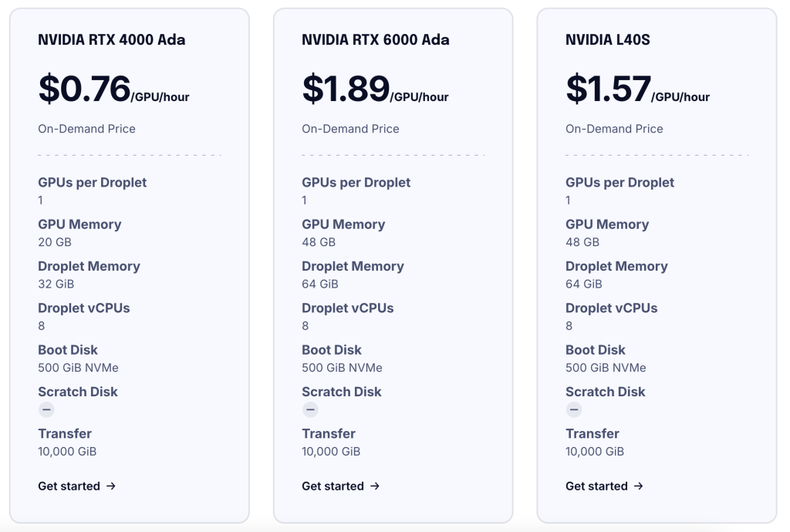
Task: Click GPU Memory label in L40S card
Action: coord(607,224)
